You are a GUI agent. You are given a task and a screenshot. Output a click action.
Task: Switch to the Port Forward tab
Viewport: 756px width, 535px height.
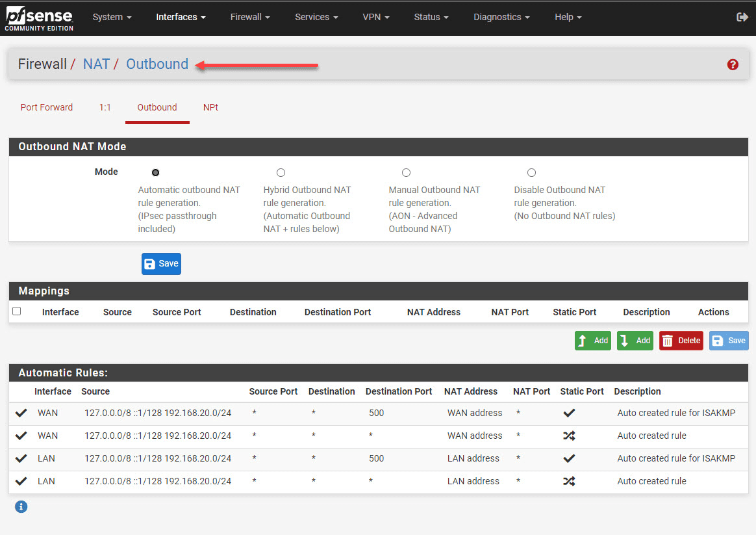[x=47, y=107]
